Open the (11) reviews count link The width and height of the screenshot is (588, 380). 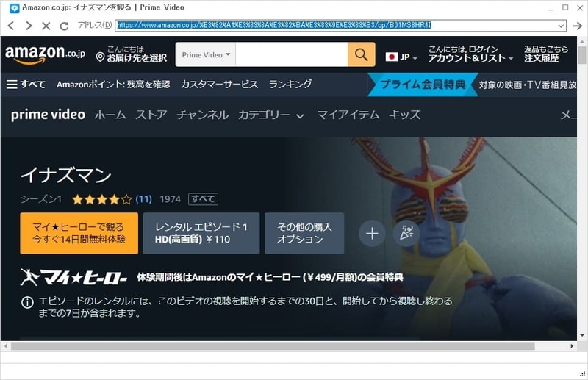(143, 198)
